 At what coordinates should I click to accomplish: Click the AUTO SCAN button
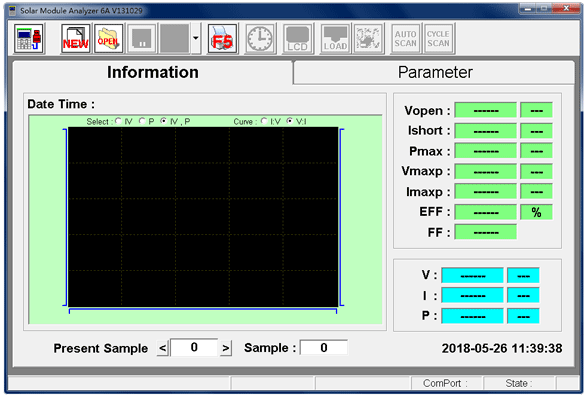405,39
